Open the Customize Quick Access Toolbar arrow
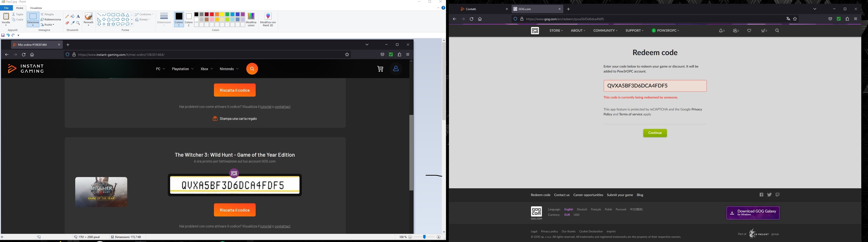 point(19,35)
